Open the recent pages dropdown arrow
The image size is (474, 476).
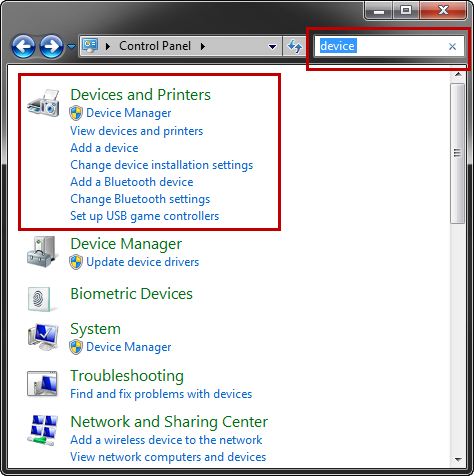[71, 46]
